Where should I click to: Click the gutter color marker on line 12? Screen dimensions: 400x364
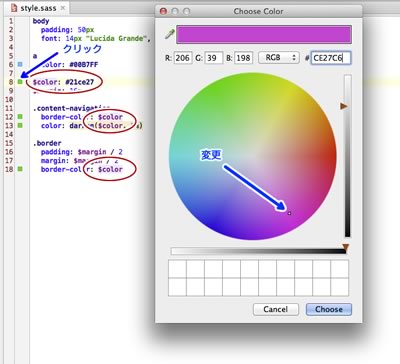click(20, 117)
